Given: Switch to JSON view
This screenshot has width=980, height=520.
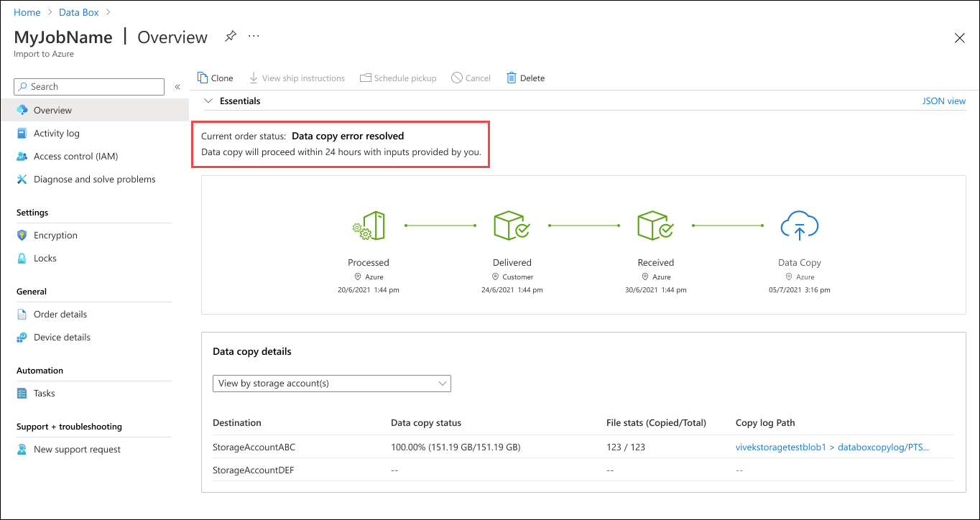Looking at the screenshot, I should click(x=943, y=101).
